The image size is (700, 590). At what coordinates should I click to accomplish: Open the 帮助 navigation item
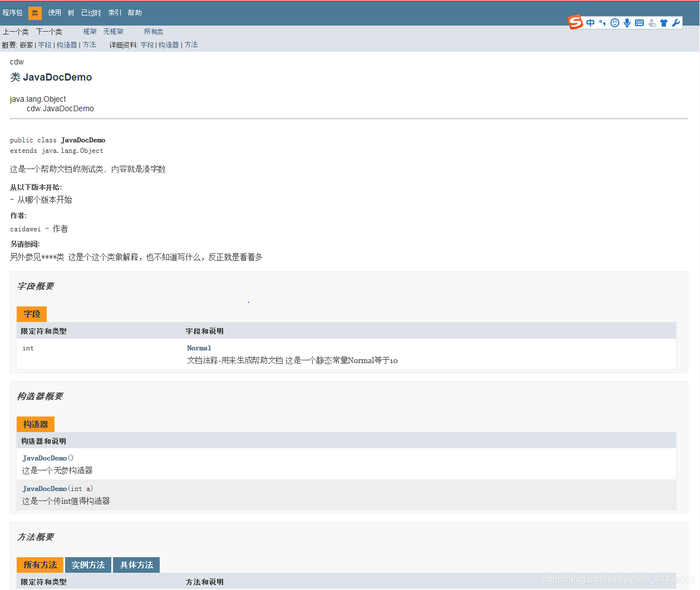pos(135,13)
